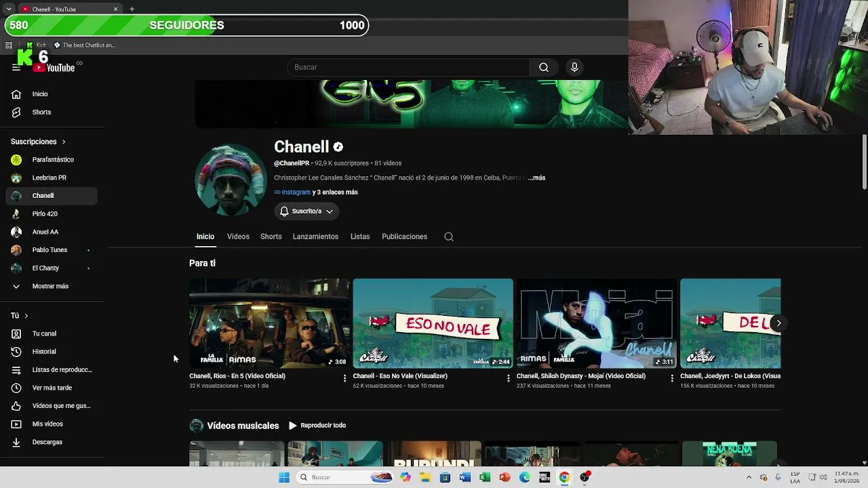Open the Kick bookmark

point(37,45)
